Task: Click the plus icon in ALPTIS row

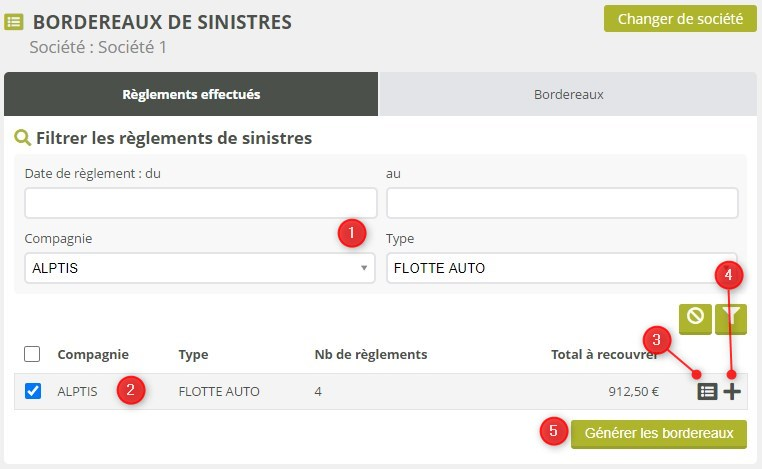Action: click(x=733, y=392)
